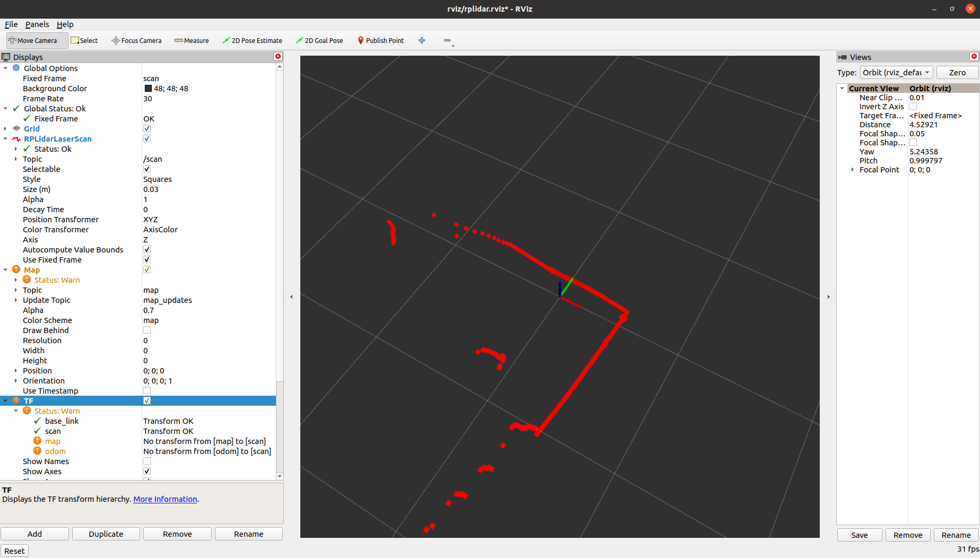
Task: Activate the 2D Goal Pose tool
Action: [x=319, y=40]
